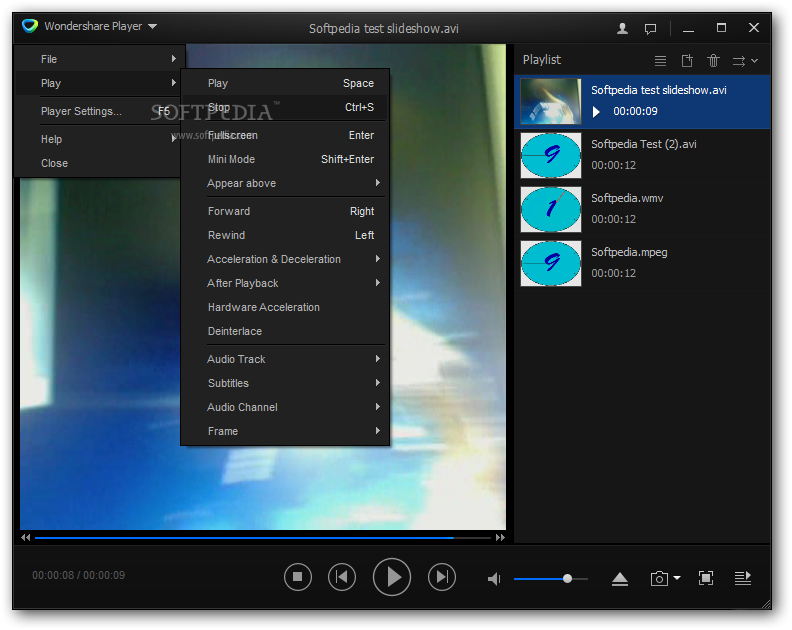
Task: Open the File menu
Action: tap(99, 59)
